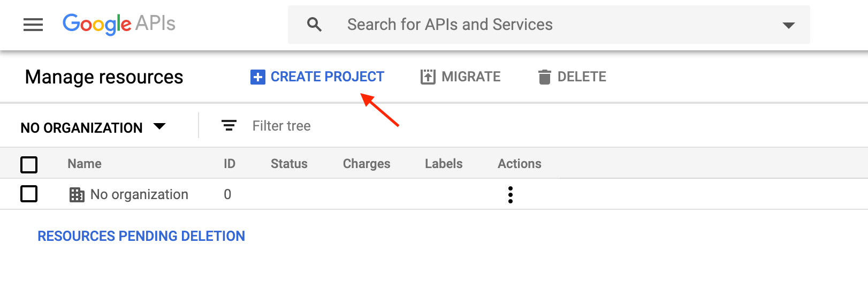Click the No organization building icon

point(77,195)
